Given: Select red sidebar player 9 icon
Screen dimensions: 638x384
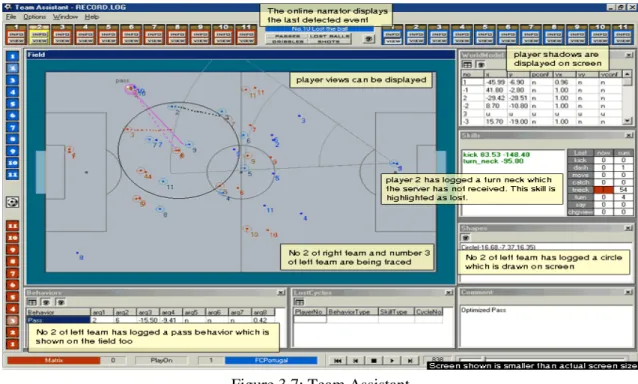Looking at the screenshot, I should coord(12,249).
